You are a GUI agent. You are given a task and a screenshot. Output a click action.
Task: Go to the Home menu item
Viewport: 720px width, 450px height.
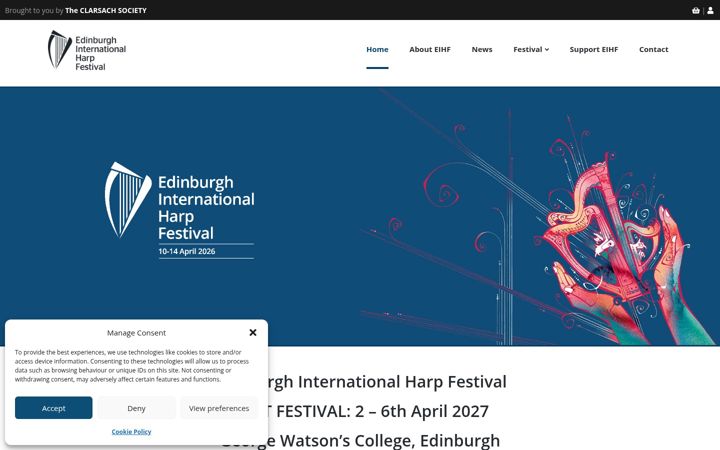(377, 49)
